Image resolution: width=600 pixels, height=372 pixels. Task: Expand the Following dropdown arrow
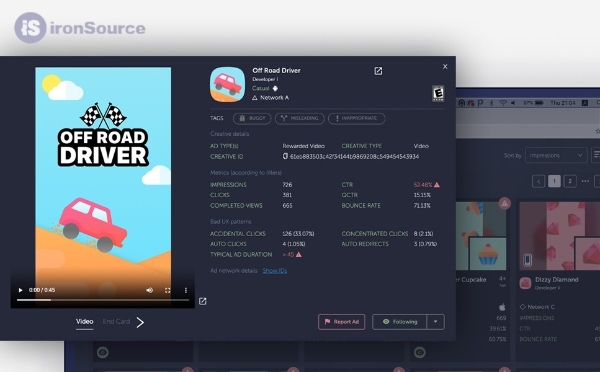pyautogui.click(x=435, y=322)
